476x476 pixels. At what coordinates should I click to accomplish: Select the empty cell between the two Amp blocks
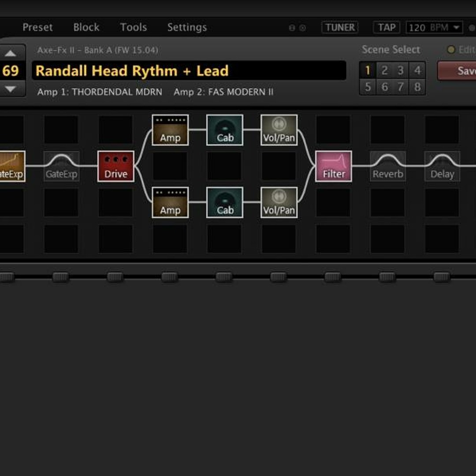pyautogui.click(x=170, y=166)
